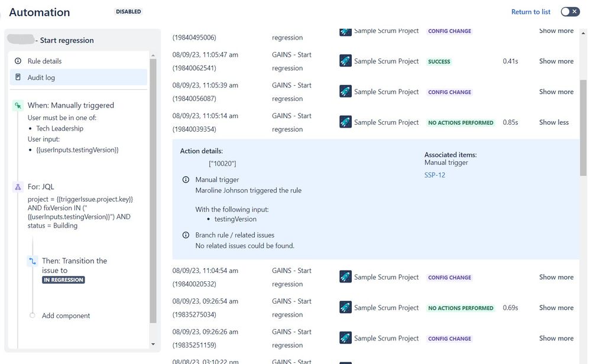
Task: Collapse the 11:05:14 am entry with Show less
Action: [x=554, y=122]
